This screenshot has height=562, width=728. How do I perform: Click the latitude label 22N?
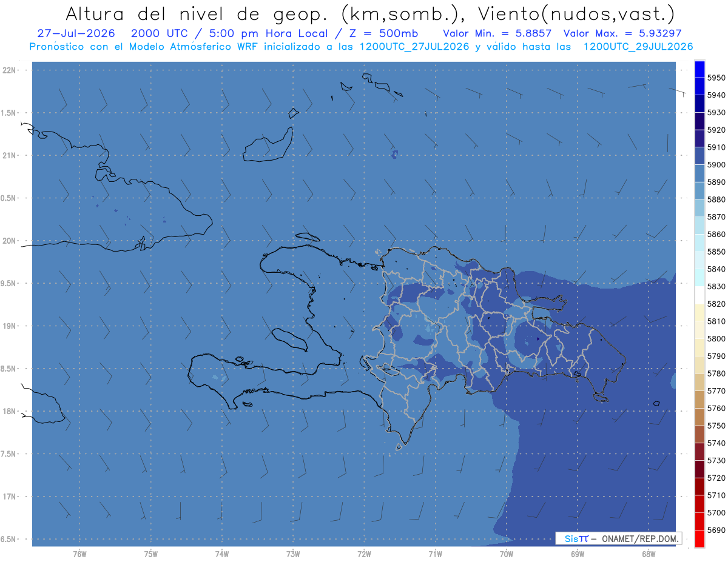[10, 70]
